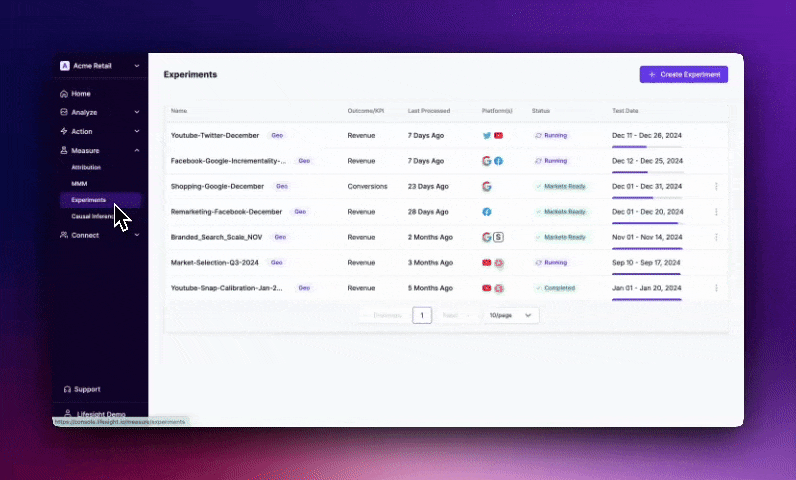Click the Google icon in Shopping-Google-December row
This screenshot has width=796, height=480.
point(486,186)
